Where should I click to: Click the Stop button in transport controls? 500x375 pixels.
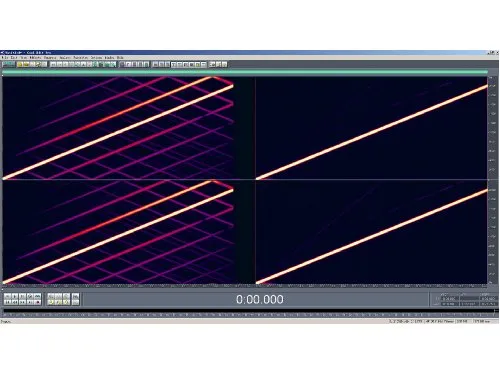[7, 296]
